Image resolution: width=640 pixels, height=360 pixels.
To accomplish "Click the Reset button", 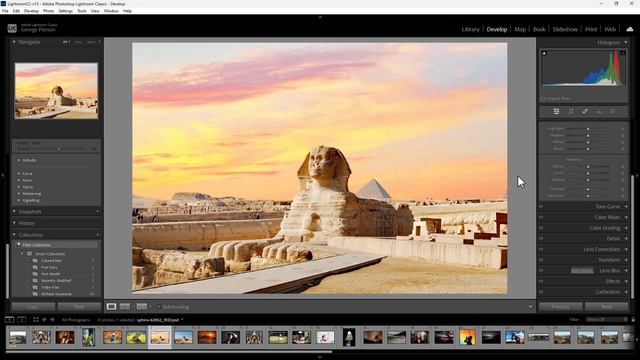I will pyautogui.click(x=607, y=307).
